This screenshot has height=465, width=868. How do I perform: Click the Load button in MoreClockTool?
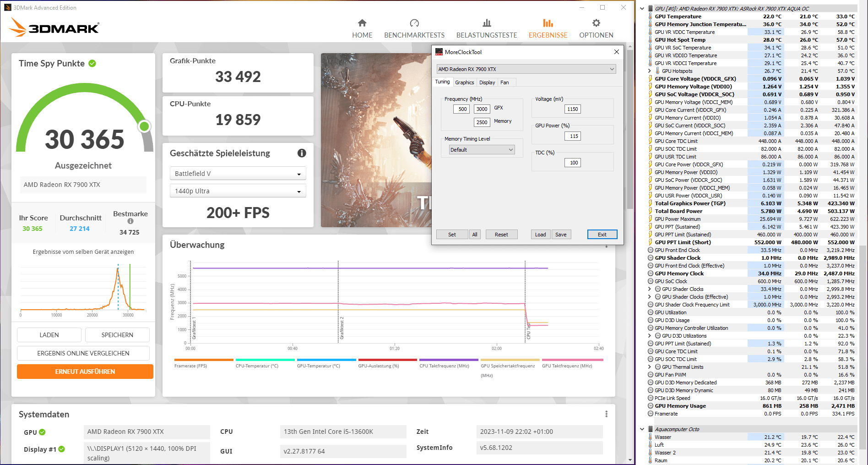[x=541, y=235]
